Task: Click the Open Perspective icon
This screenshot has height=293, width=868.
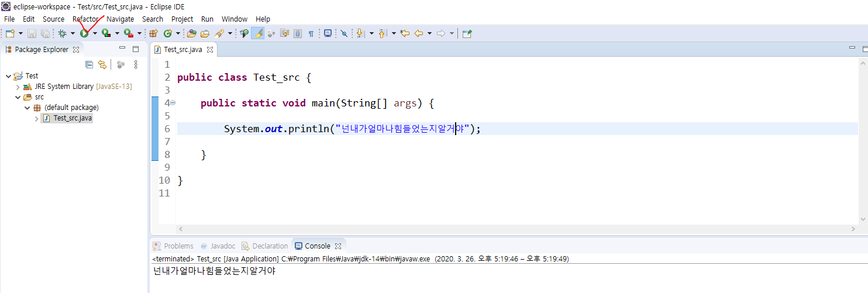Action: tap(467, 33)
